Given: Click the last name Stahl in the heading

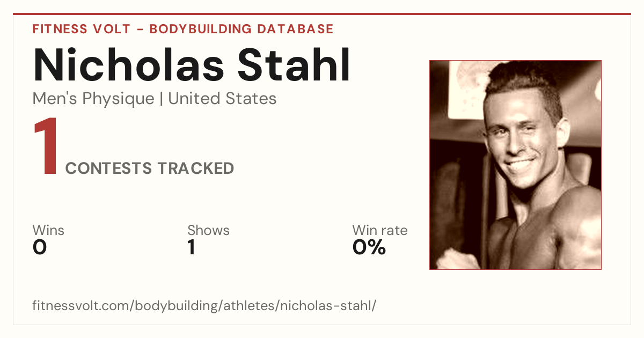Looking at the screenshot, I should pos(294,65).
